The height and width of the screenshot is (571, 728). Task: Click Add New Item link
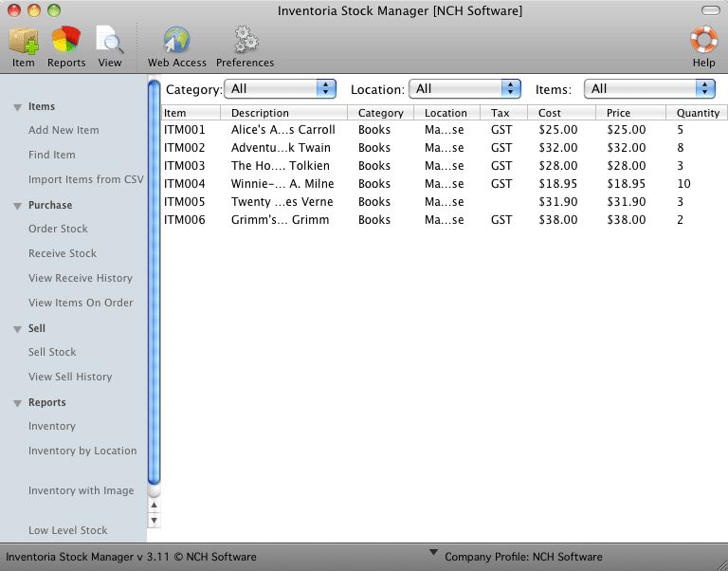coord(64,131)
